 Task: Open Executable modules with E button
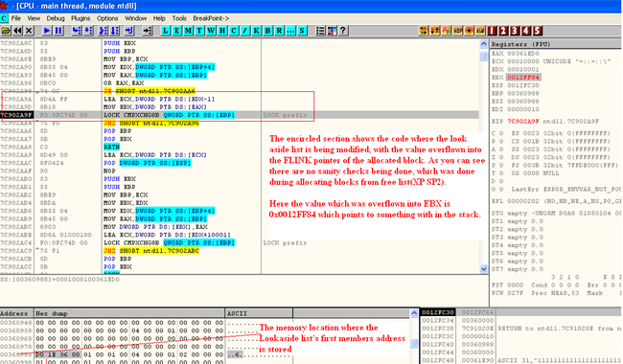[176, 31]
